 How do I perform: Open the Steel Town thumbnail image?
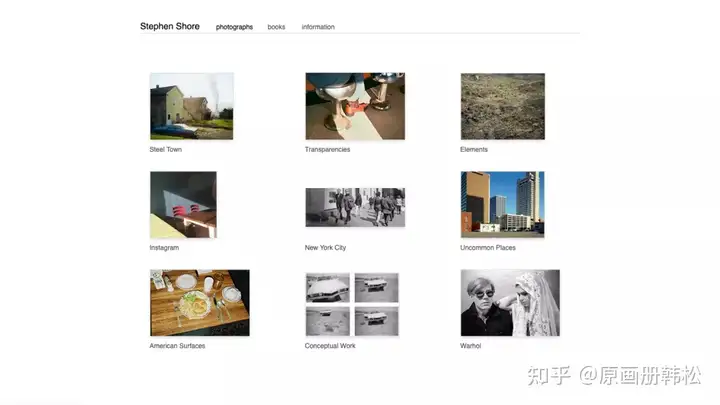click(191, 106)
